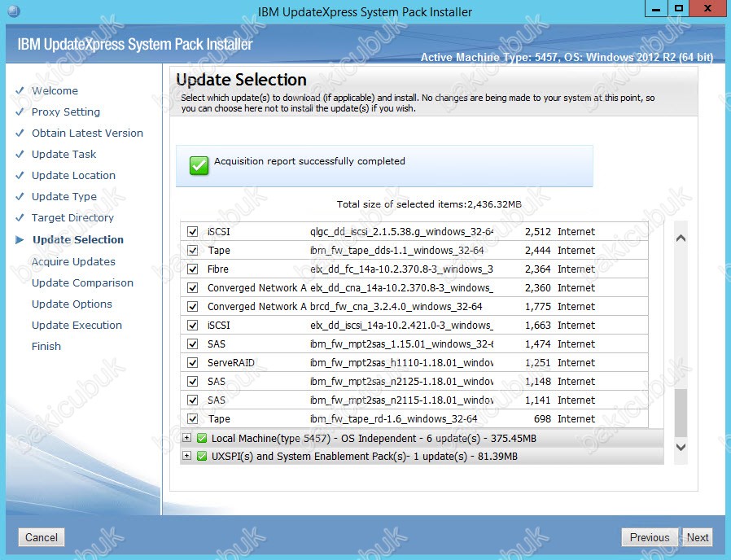Select the current Update Selection step
Viewport: 731px width, 560px height.
78,239
